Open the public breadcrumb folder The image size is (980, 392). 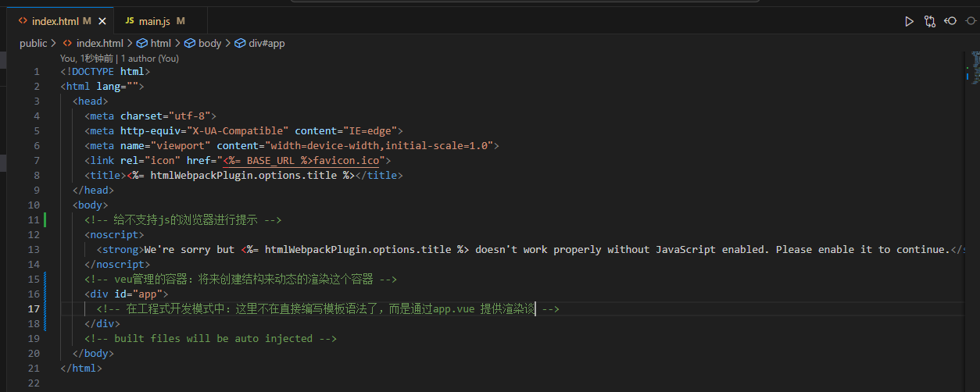[x=33, y=43]
